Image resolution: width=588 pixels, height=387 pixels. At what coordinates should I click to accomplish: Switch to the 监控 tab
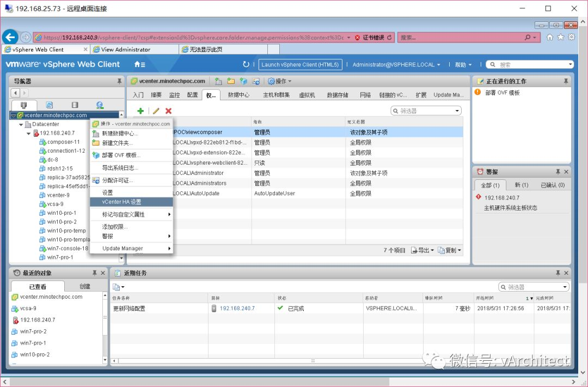point(174,95)
